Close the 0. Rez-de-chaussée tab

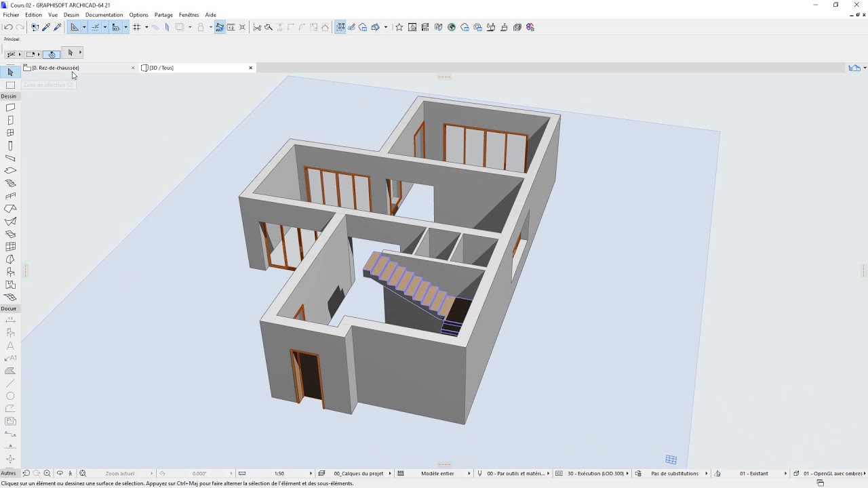(x=133, y=68)
